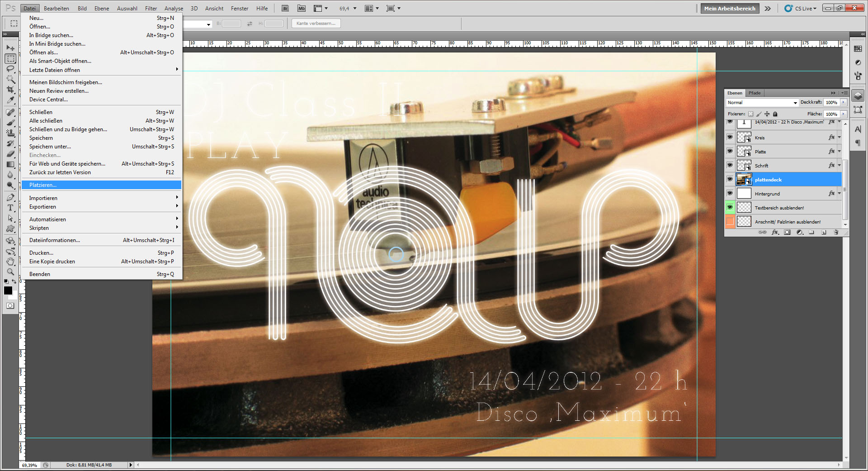Toggle visibility of the Hintergrund layer
This screenshot has height=471, width=868.
click(x=730, y=193)
